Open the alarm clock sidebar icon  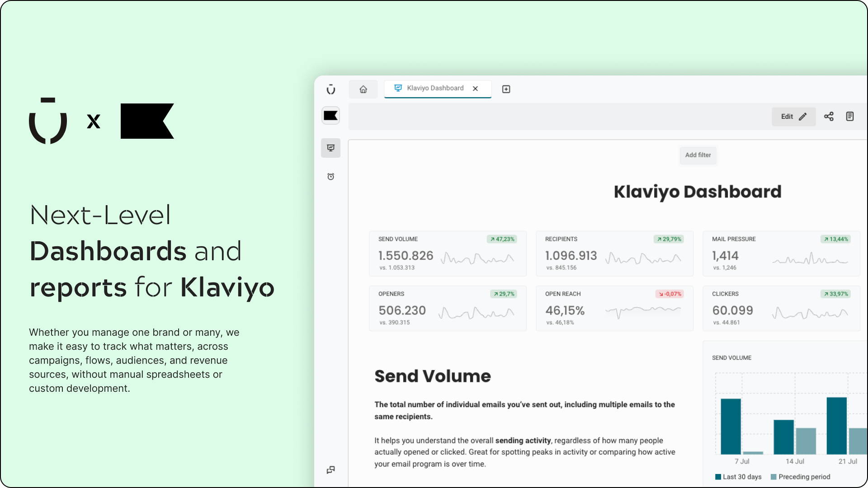(330, 177)
